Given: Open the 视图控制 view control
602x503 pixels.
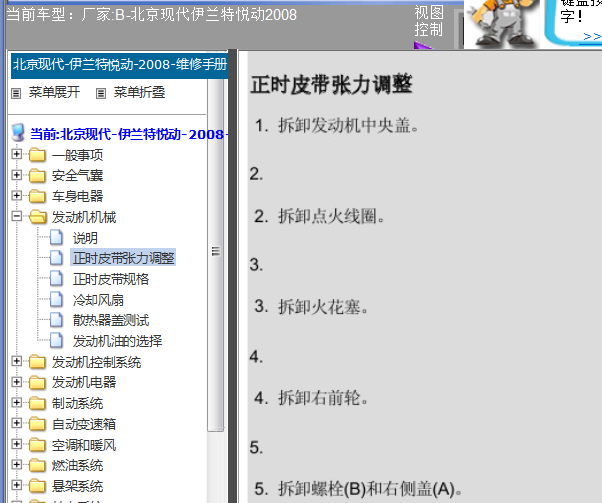Looking at the screenshot, I should click(428, 21).
